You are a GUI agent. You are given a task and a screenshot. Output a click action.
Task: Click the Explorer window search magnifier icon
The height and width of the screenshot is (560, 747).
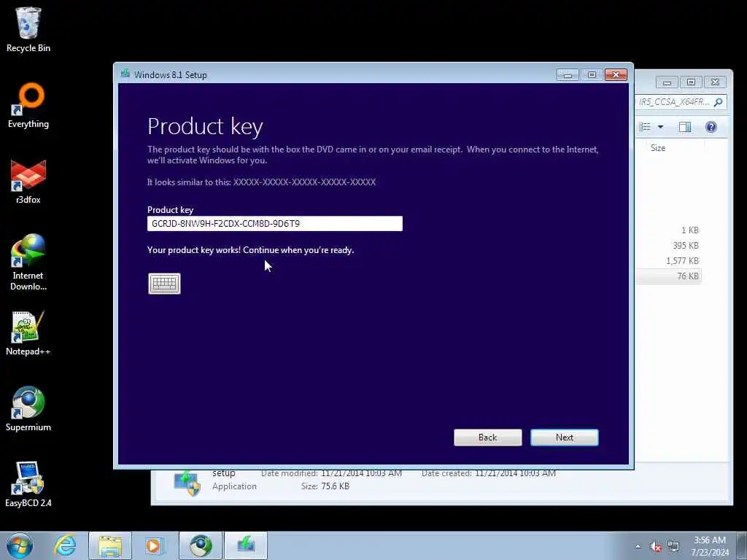coord(719,102)
